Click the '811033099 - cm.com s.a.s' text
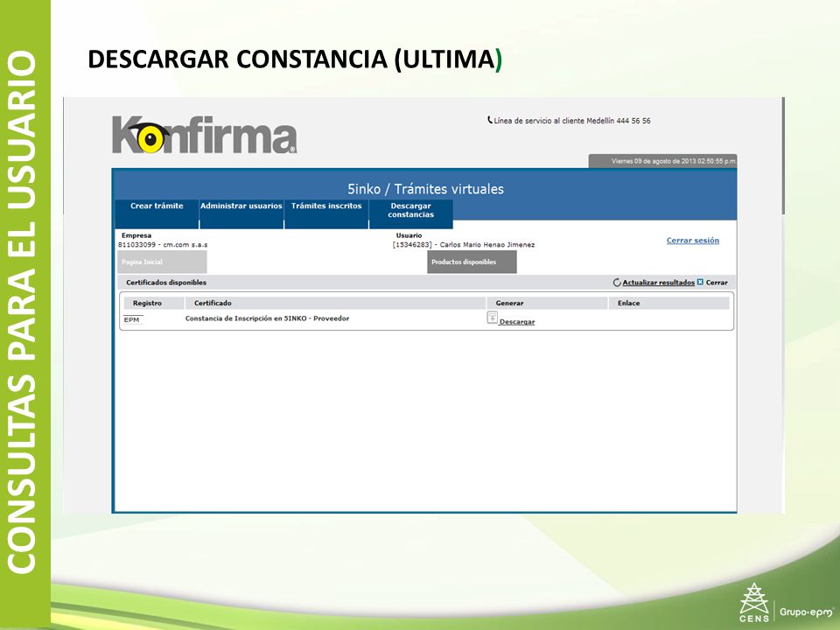This screenshot has width=840, height=630. [163, 245]
